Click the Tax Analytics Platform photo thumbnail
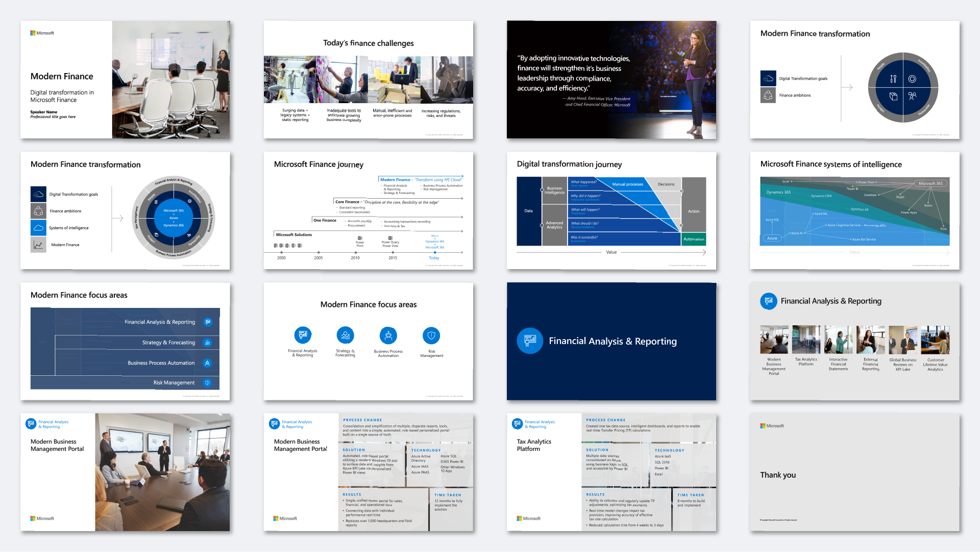Image resolution: width=980 pixels, height=552 pixels. (806, 340)
